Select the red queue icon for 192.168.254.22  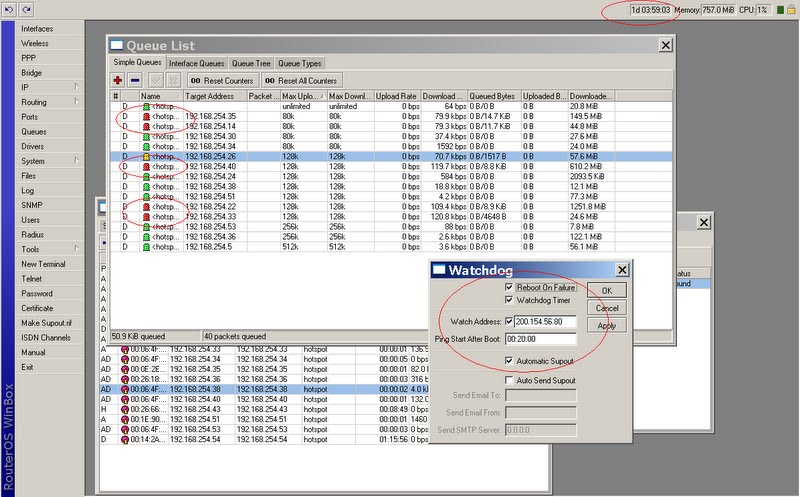(x=146, y=207)
